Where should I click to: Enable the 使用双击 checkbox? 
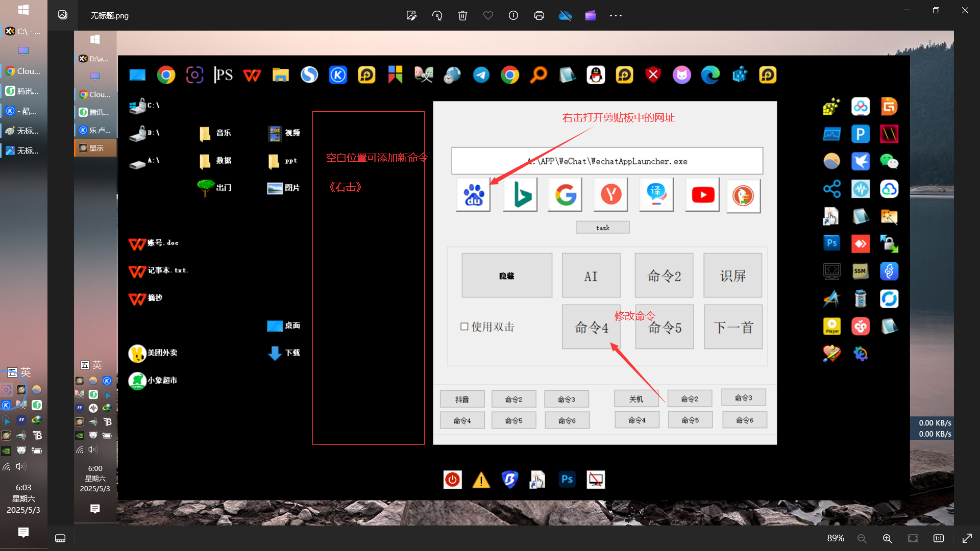coord(464,326)
